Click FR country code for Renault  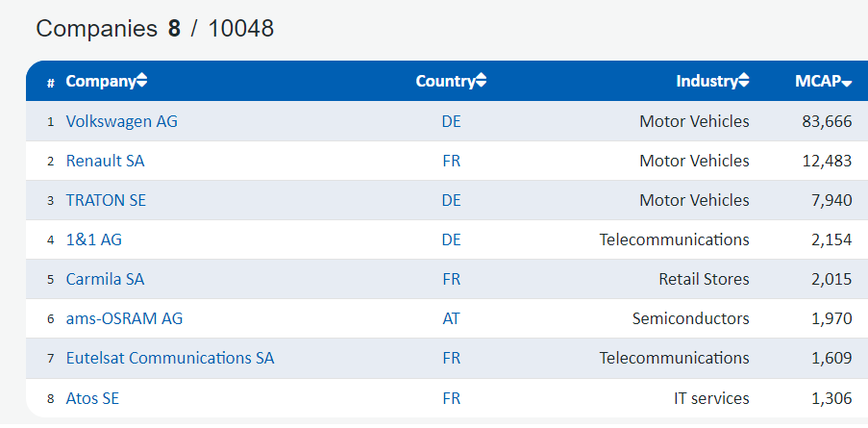point(451,162)
